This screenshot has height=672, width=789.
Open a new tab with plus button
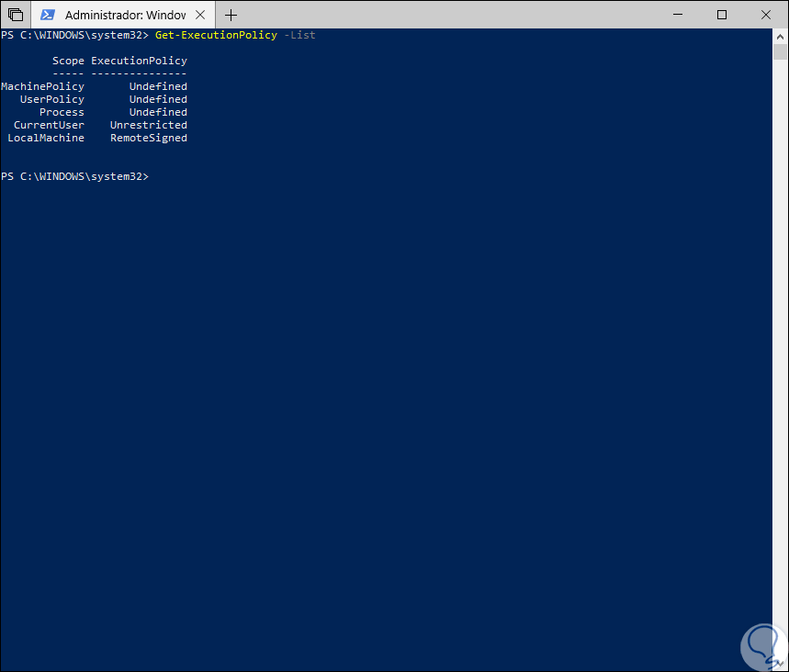tap(231, 15)
